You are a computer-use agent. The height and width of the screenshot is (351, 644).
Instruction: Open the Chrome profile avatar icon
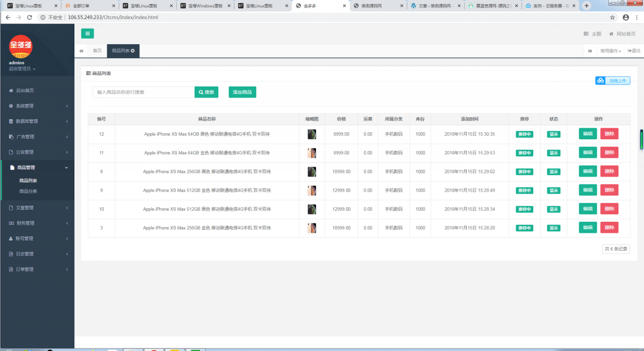click(626, 17)
